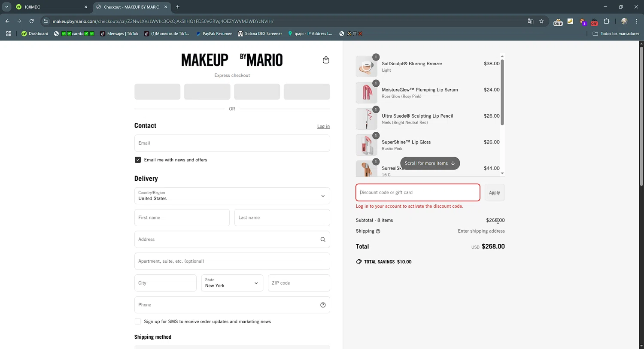Screen dimensions: 644x349
Task: Open the Extensions puzzle piece menu
Action: pos(607,21)
